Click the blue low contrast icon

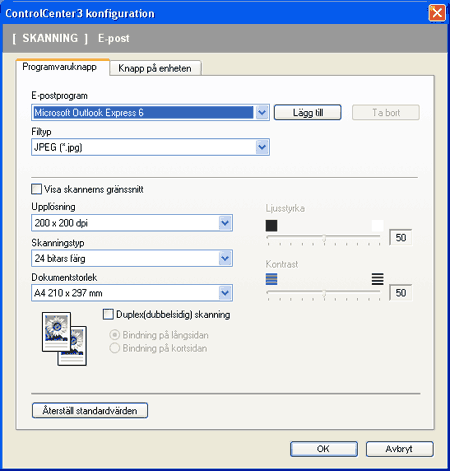[271, 279]
